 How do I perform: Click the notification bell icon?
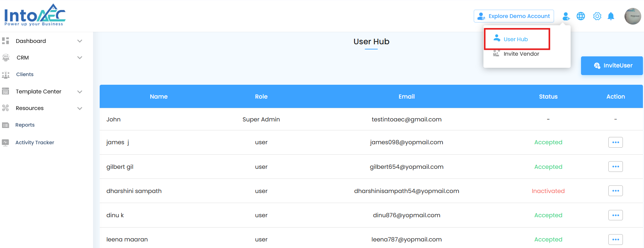point(611,16)
